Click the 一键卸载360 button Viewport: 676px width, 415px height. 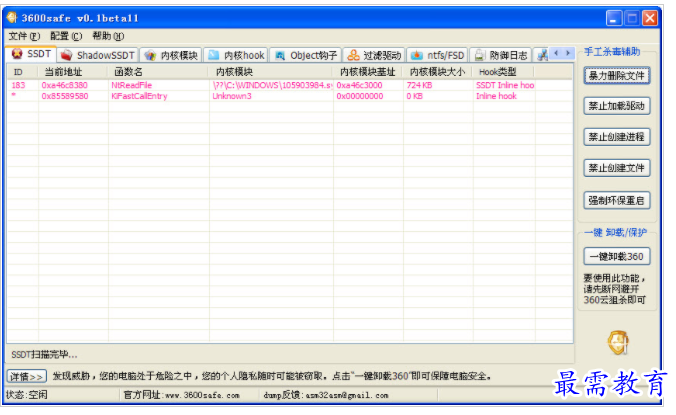617,256
